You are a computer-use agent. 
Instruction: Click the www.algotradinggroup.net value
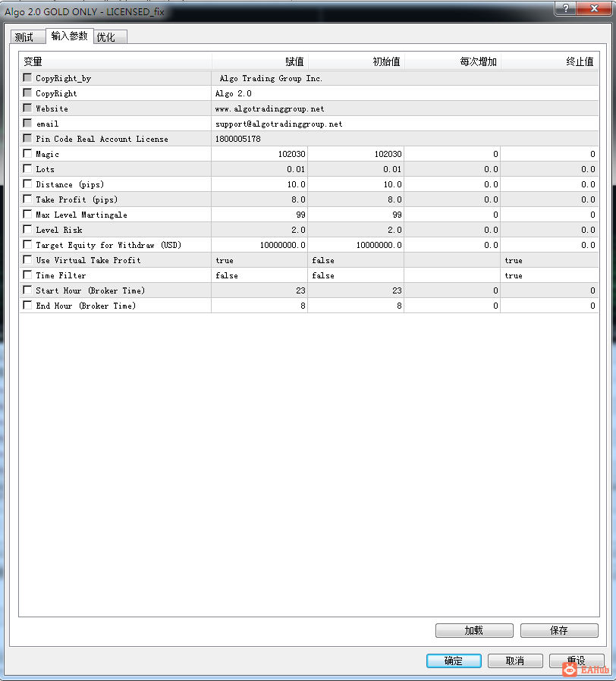(x=405, y=108)
